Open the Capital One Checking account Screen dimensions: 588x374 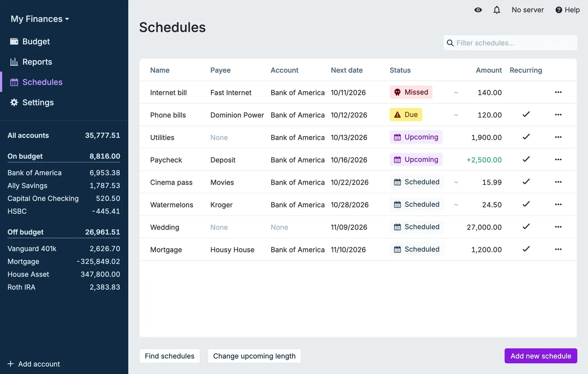point(64,198)
